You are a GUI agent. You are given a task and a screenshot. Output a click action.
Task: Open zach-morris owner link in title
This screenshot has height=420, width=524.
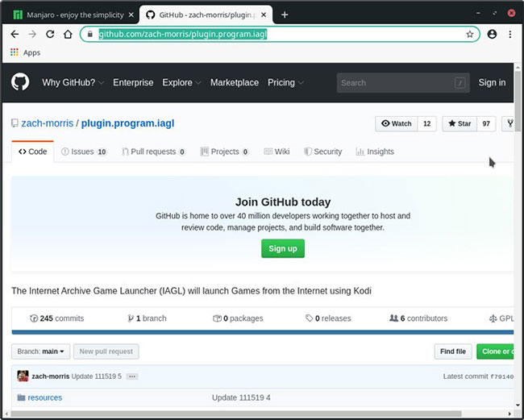pos(47,123)
